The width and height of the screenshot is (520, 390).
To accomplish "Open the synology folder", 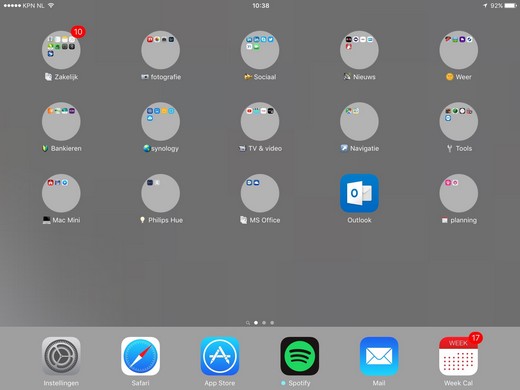I will click(x=160, y=122).
